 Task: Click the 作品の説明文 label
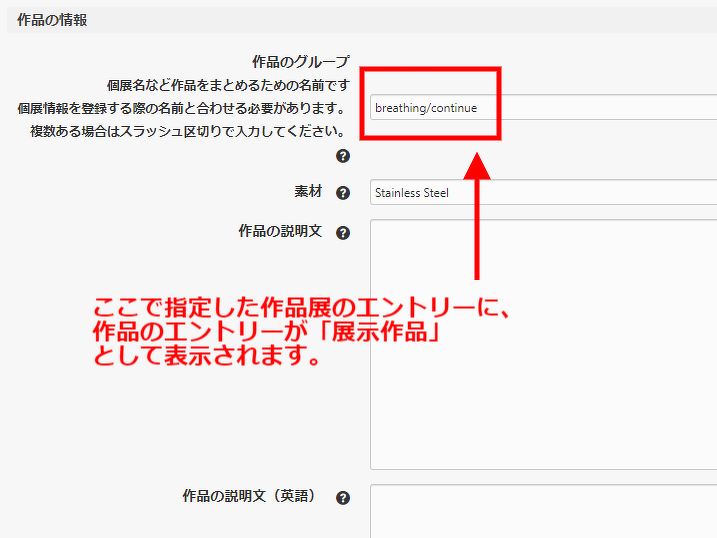(x=280, y=231)
